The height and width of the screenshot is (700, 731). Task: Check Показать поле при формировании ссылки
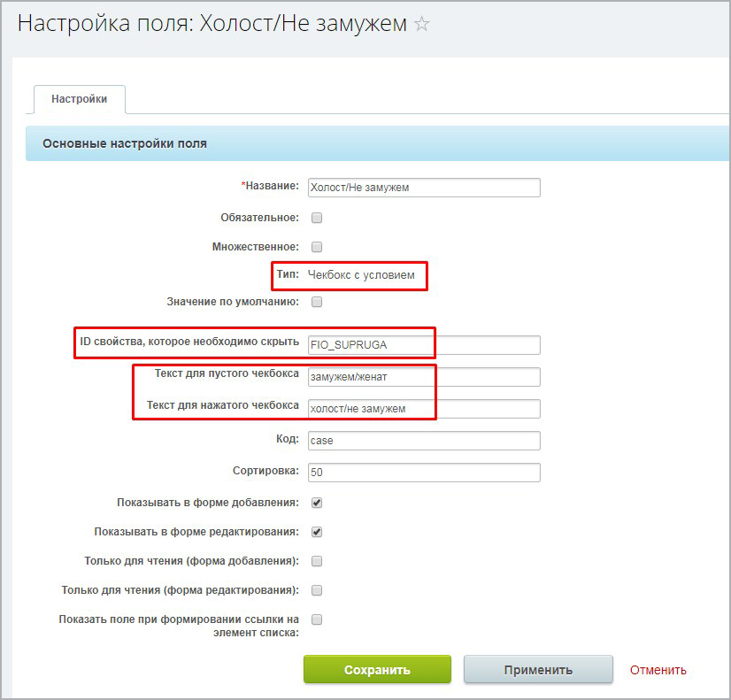(317, 619)
